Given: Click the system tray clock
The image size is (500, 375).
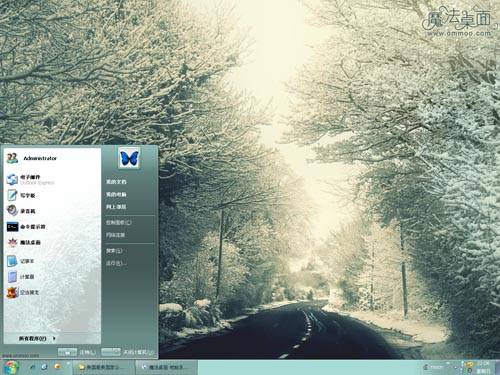Looking at the screenshot, I should pos(483,367).
